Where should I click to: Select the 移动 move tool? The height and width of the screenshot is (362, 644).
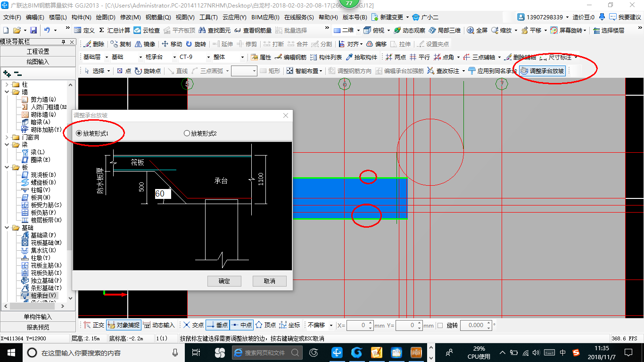(172, 44)
